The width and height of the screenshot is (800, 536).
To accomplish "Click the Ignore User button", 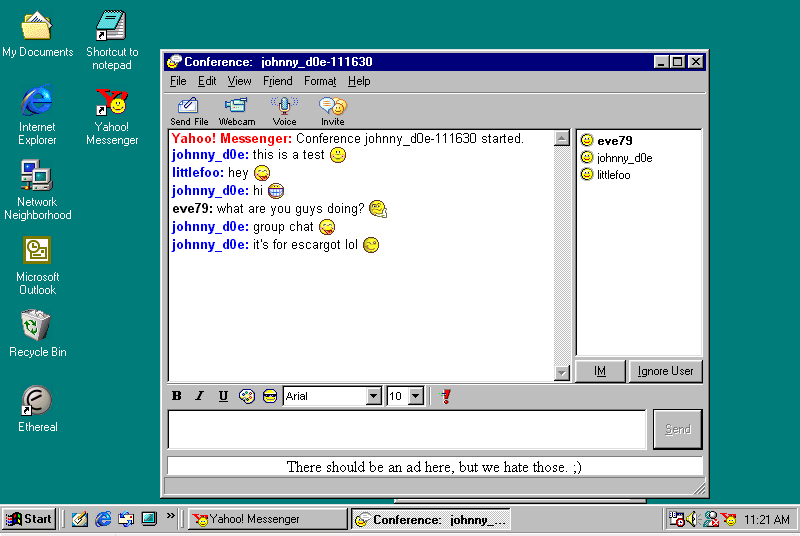I will [x=665, y=371].
